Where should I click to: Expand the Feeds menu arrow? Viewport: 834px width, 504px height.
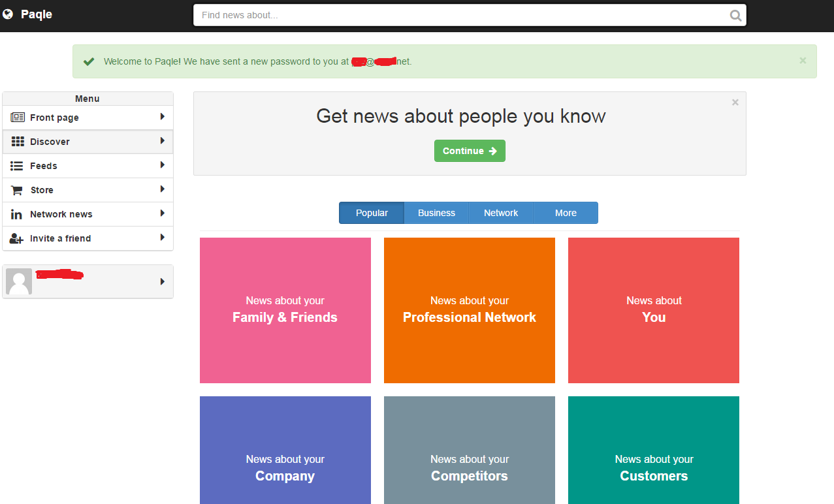click(x=162, y=165)
